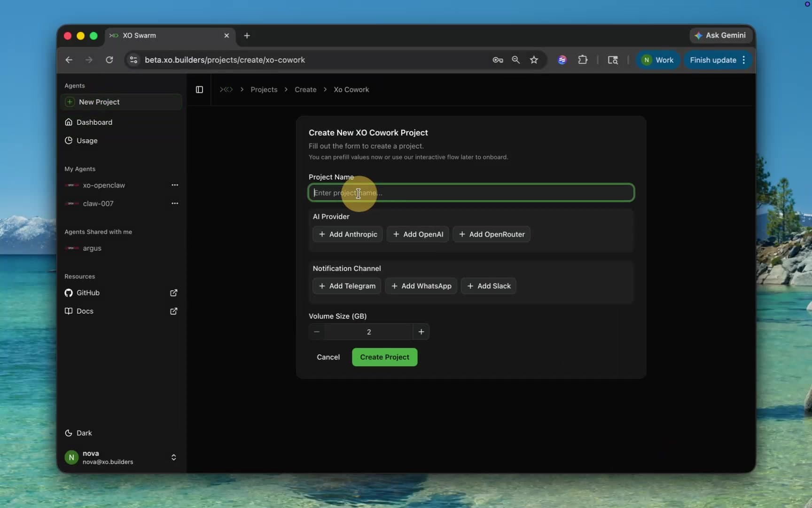Decrease volume size with minus button
812x508 pixels.
tap(317, 332)
